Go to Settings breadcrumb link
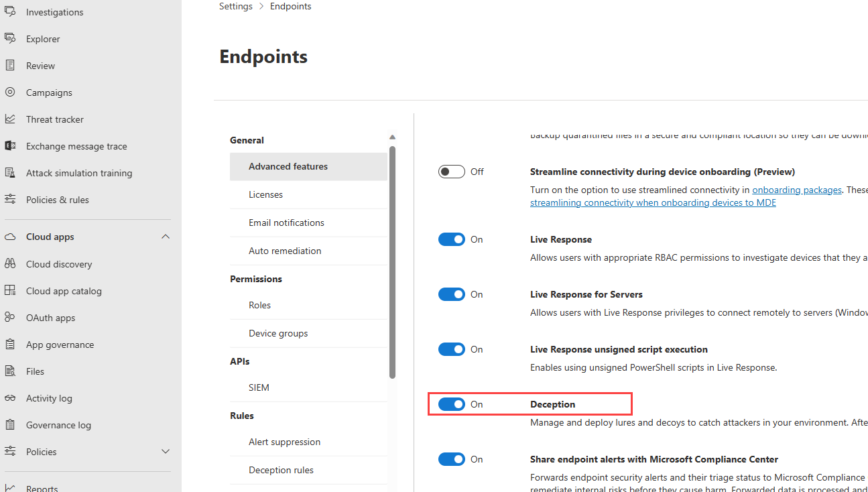This screenshot has height=492, width=868. 236,6
